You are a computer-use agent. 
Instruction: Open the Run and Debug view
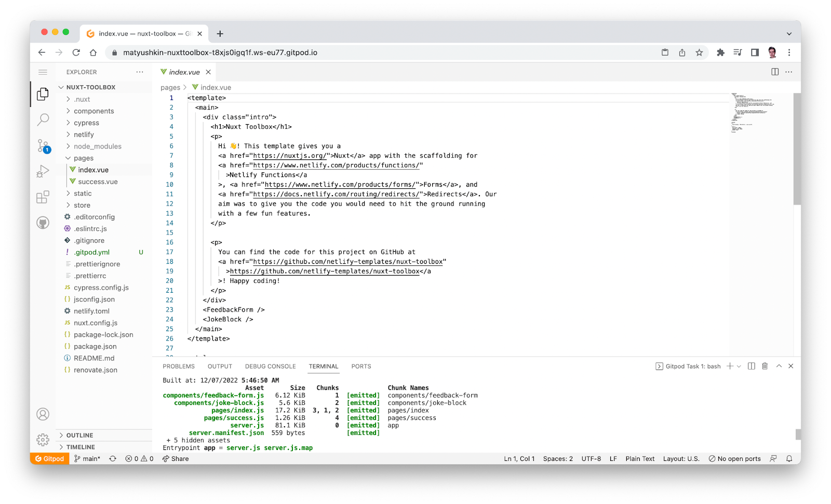[43, 171]
